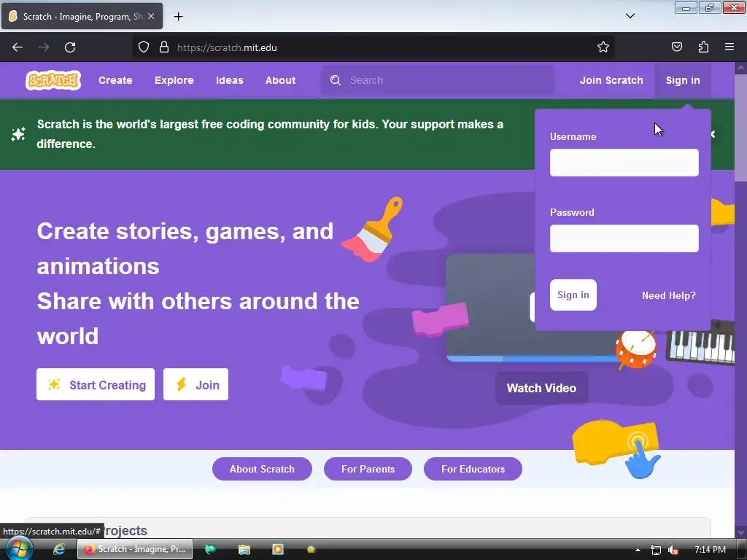This screenshot has height=560, width=747.
Task: Click the network tray icon
Action: [656, 550]
